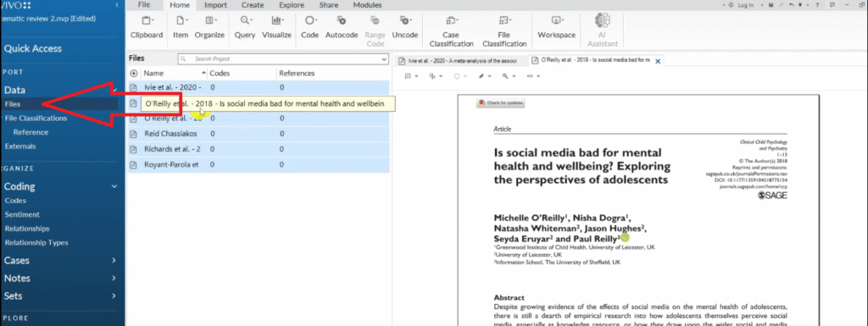Screen dimensions: 868x326
Task: Collapse the Coding section in the sidebar
Action: (x=114, y=187)
